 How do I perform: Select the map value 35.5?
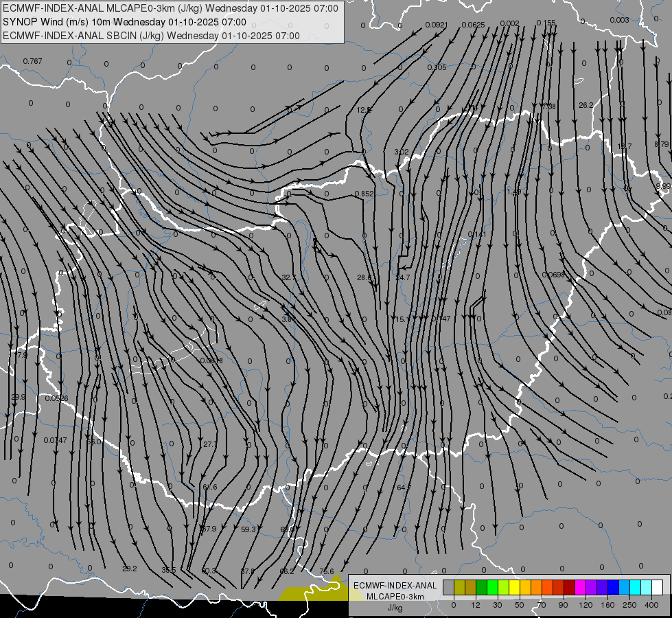(169, 570)
